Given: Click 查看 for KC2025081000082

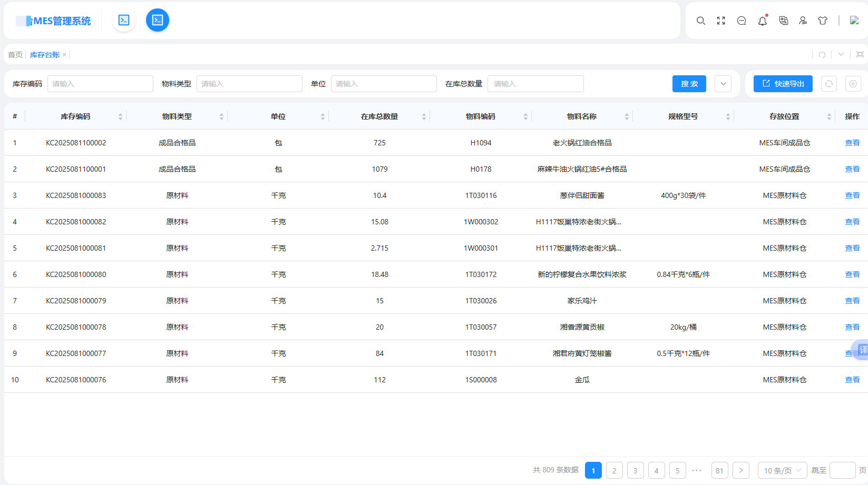Looking at the screenshot, I should (x=852, y=222).
